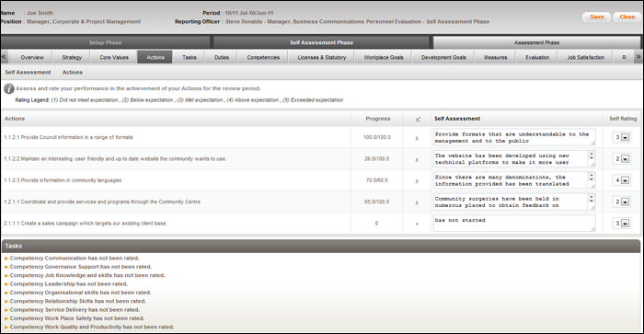Image resolution: width=644 pixels, height=334 pixels.
Task: Open the Duties tab
Action: point(222,57)
